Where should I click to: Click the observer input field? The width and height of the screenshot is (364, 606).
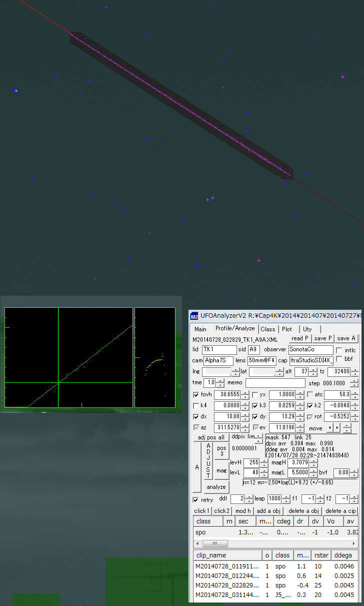tap(310, 350)
